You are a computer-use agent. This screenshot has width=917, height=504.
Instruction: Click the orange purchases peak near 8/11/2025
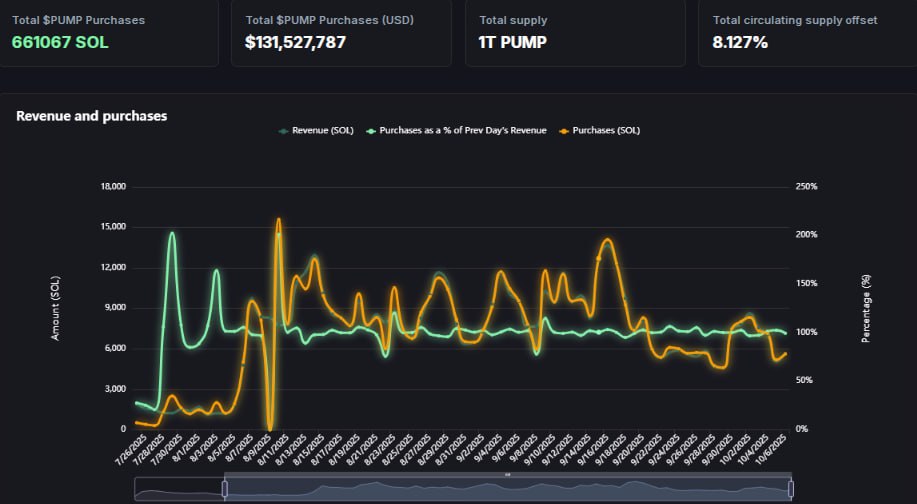coord(278,220)
